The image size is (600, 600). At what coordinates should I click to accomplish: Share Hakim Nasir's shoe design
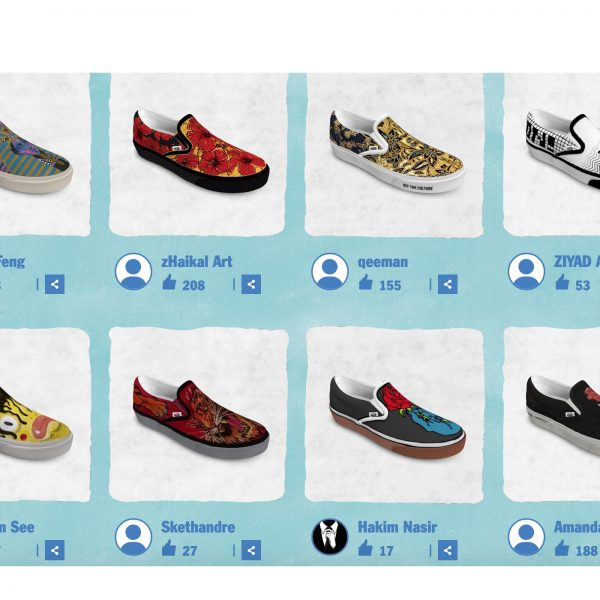(x=447, y=550)
